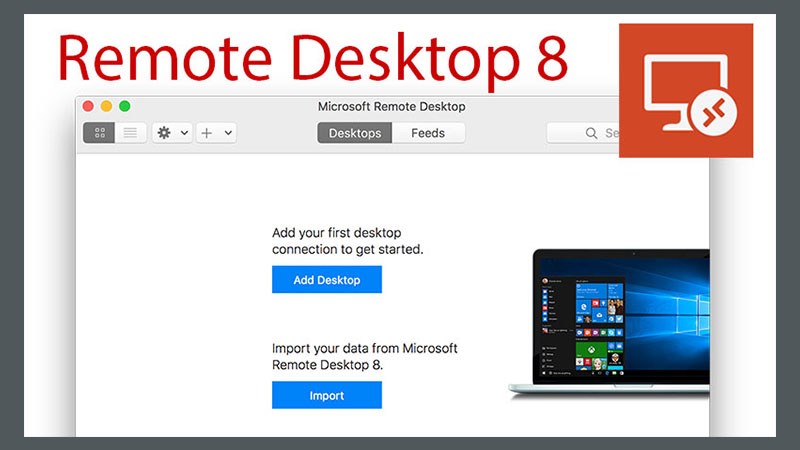Open the settings gear menu
The image size is (800, 450).
[x=164, y=133]
